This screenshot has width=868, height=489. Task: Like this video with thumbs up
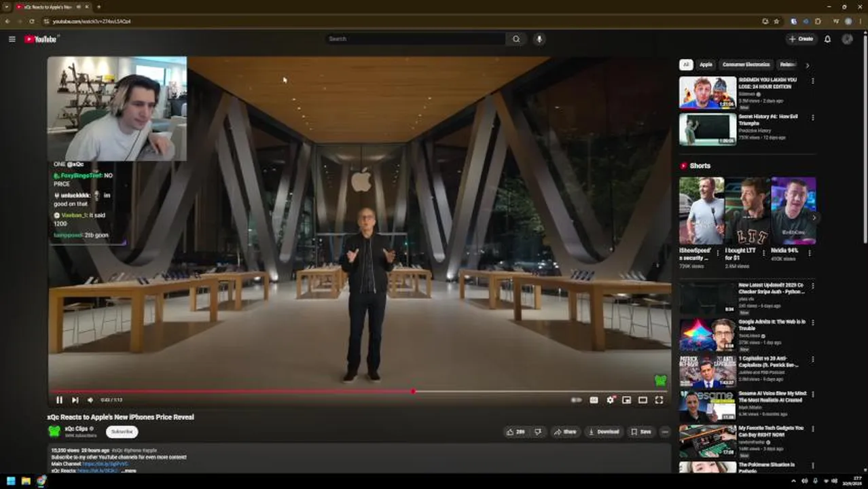click(x=516, y=432)
